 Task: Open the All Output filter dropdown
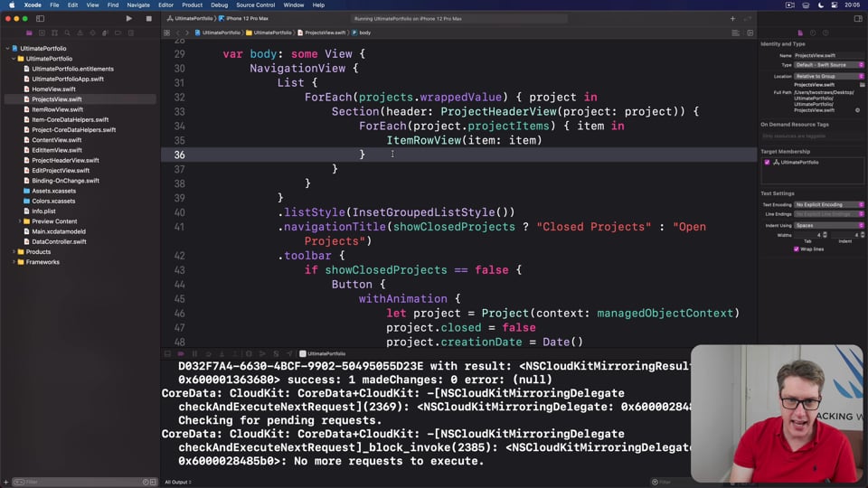click(x=178, y=482)
